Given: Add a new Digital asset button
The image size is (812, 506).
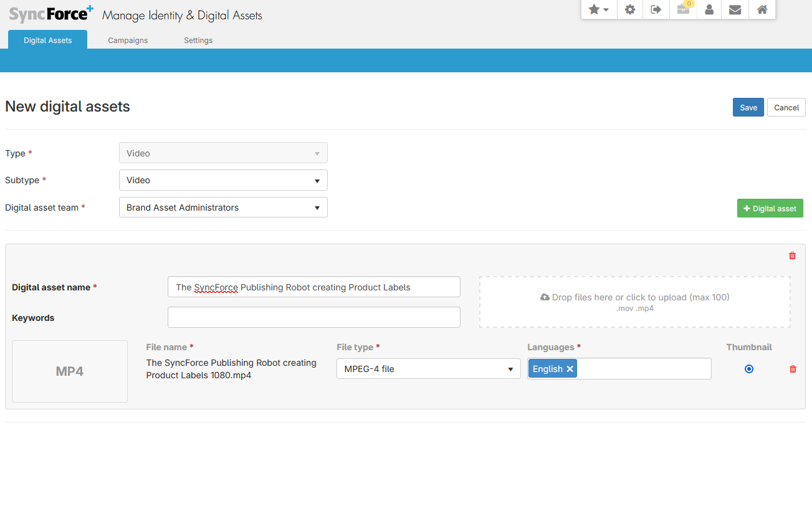Looking at the screenshot, I should 770,208.
